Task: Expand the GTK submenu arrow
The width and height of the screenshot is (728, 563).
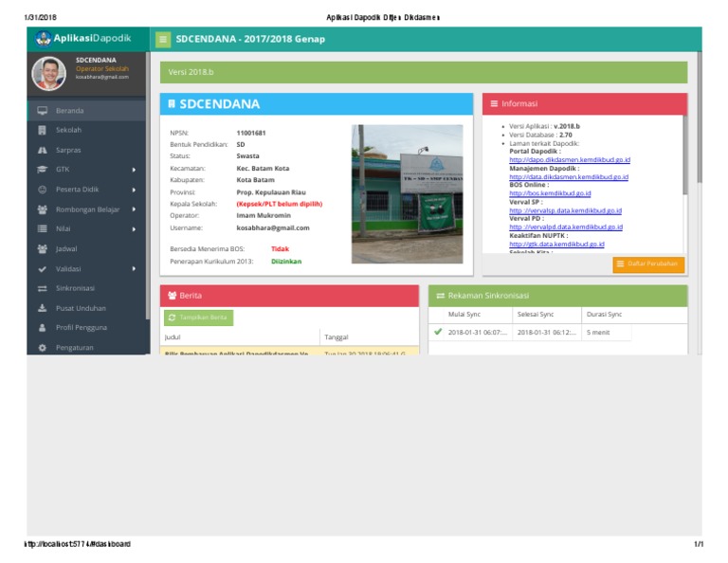Action: [x=134, y=170]
